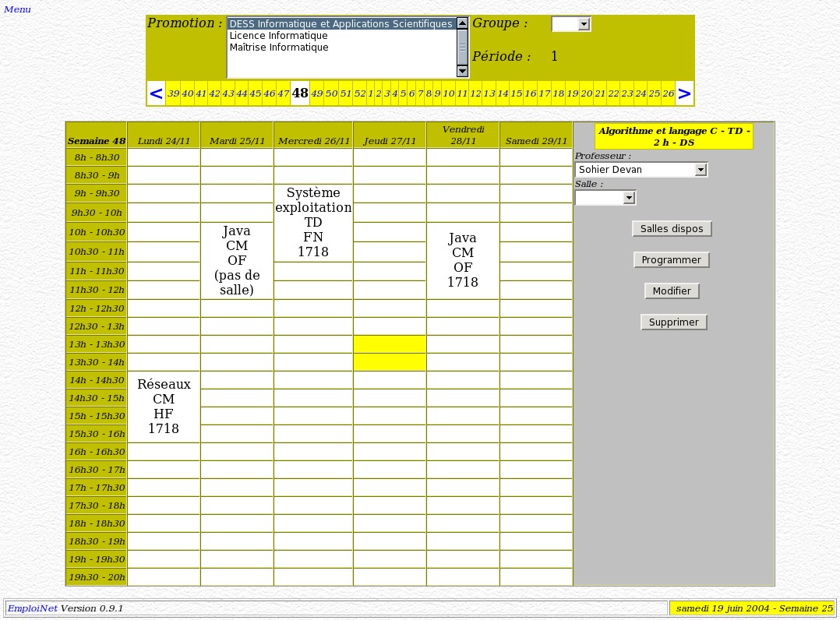Jump to week 52
Image resolution: width=840 pixels, height=620 pixels.
pyautogui.click(x=359, y=94)
